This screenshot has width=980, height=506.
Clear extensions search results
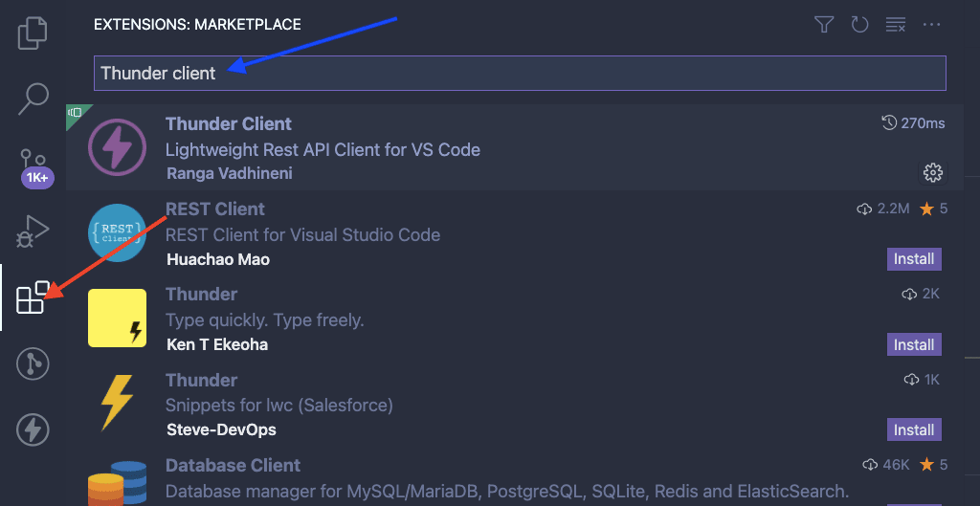(x=896, y=25)
